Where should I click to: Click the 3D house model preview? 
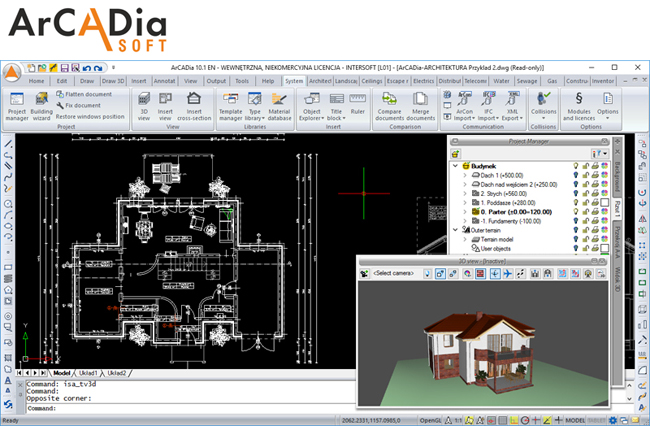[x=482, y=350]
